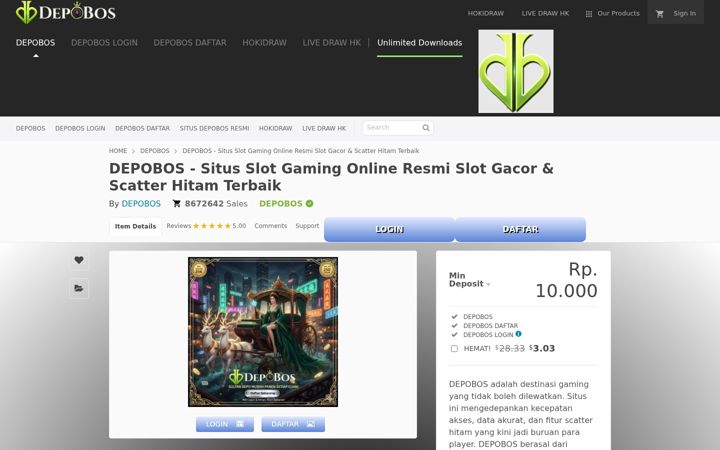Open DEPOBOS LOGIN in main nav
The image size is (720, 450).
[104, 43]
